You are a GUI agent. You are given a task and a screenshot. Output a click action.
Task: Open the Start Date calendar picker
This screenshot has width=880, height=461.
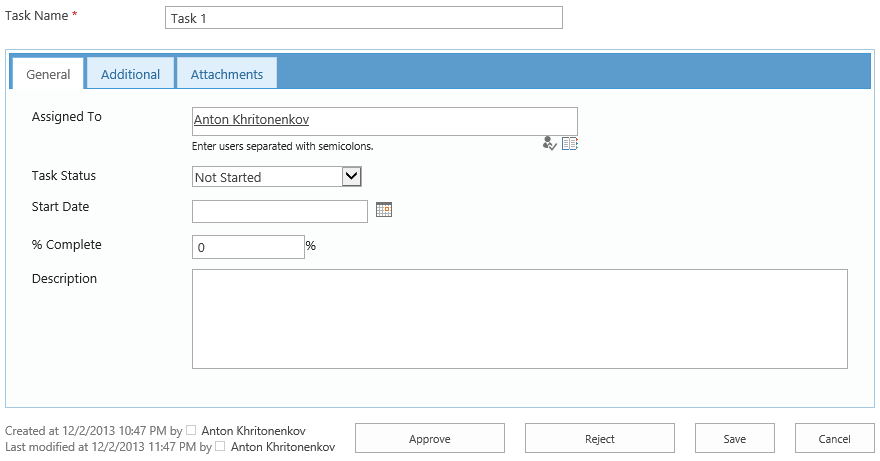(384, 210)
